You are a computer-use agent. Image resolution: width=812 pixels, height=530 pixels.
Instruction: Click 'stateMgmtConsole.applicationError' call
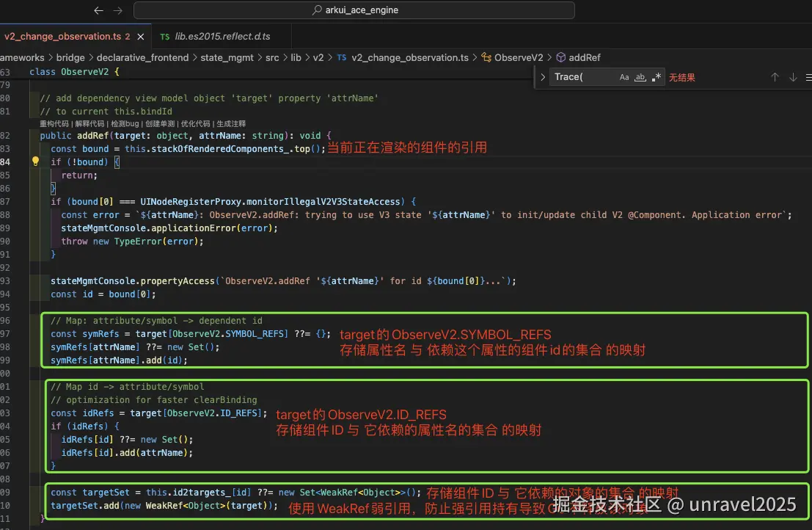click(149, 228)
